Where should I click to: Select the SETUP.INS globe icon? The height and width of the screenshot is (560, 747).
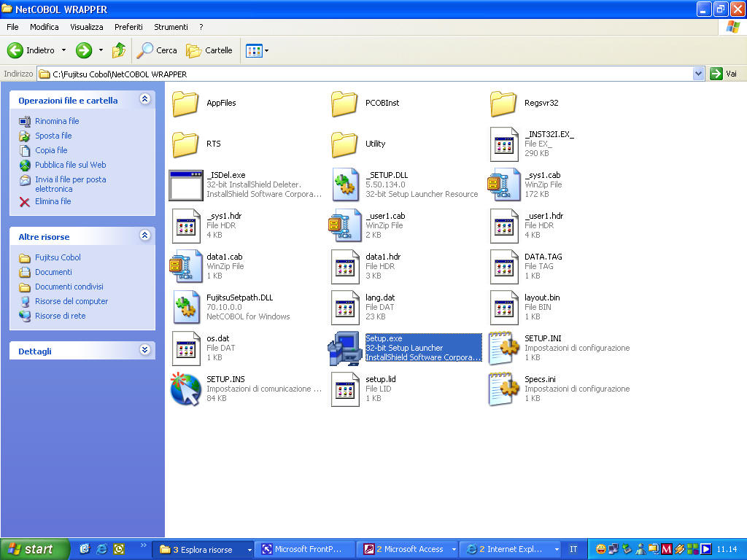pyautogui.click(x=186, y=389)
